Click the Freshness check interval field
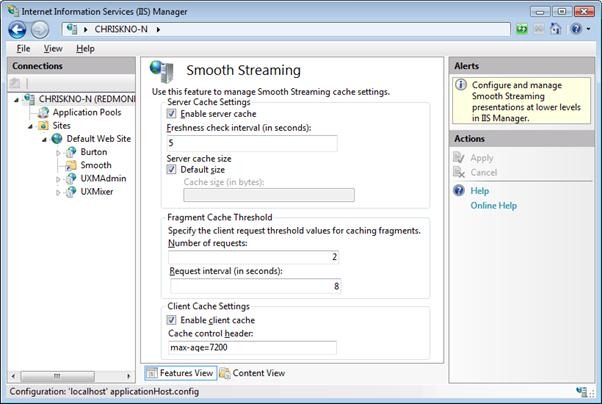Image resolution: width=602 pixels, height=404 pixels. click(252, 143)
